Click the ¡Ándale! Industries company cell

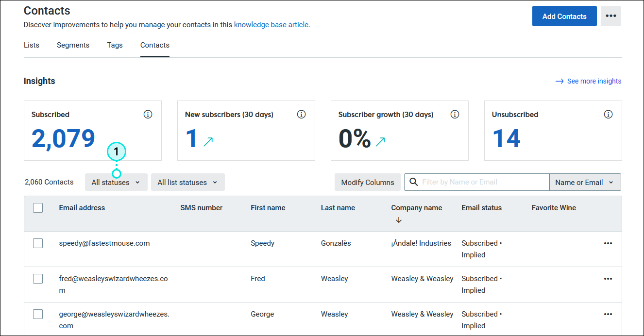coord(421,243)
